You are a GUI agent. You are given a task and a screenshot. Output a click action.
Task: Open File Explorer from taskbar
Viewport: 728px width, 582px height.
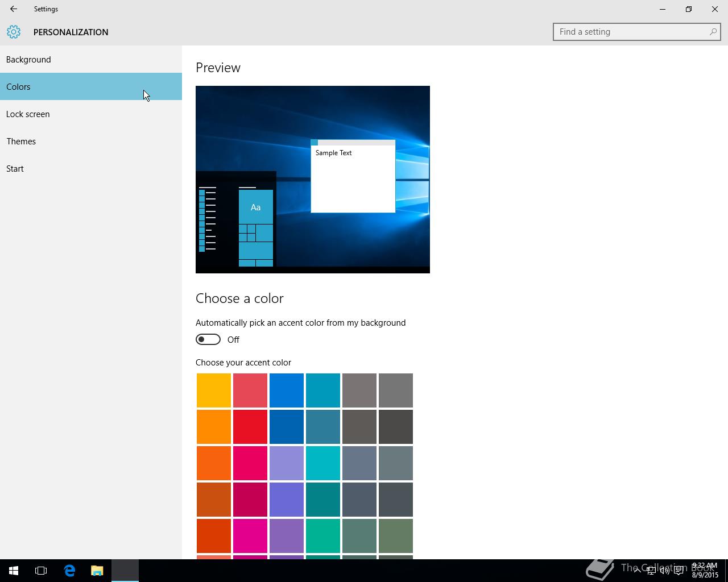(97, 571)
